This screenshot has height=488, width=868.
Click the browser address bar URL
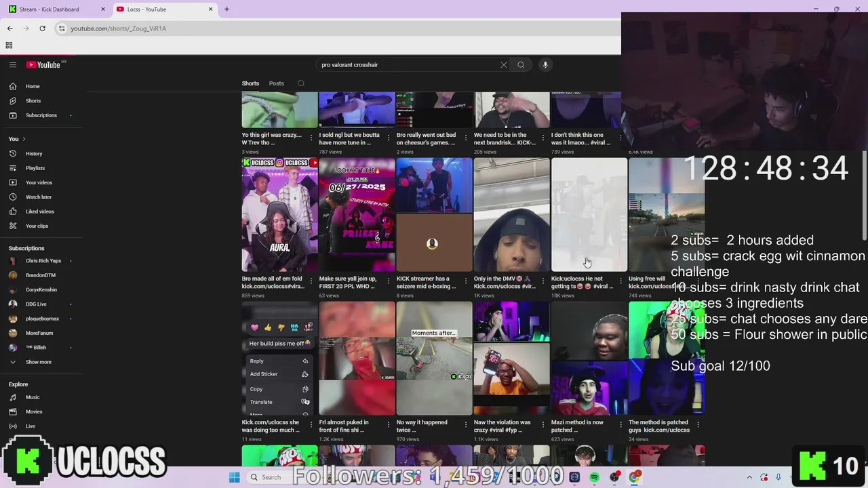(x=119, y=28)
